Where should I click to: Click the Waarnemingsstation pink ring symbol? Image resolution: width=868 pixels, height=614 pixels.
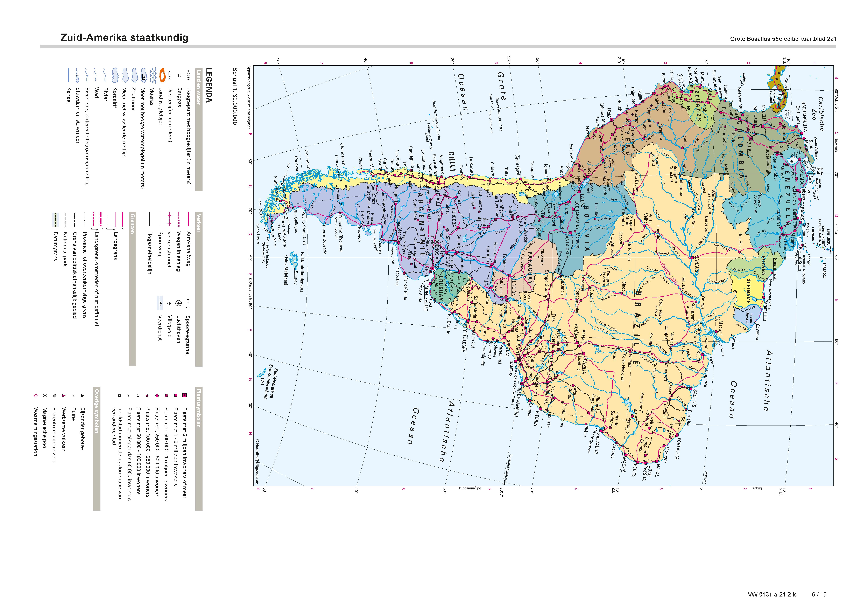pyautogui.click(x=36, y=396)
